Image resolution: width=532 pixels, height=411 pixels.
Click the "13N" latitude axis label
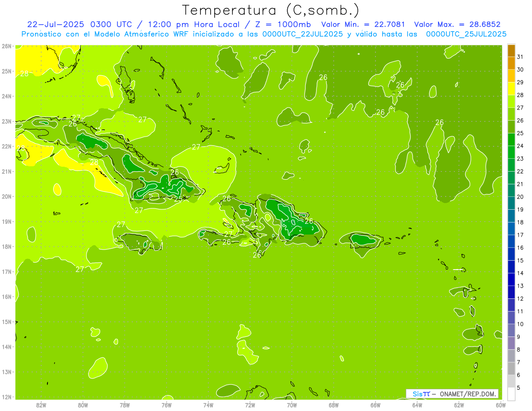(6, 372)
